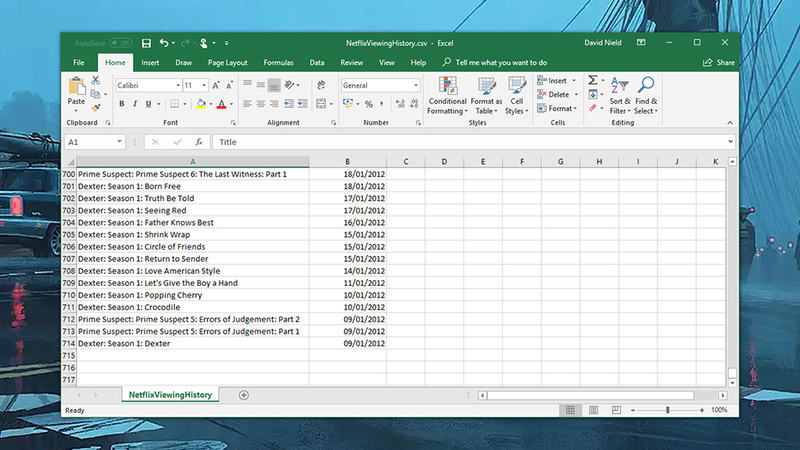Viewport: 800px width, 450px height.
Task: Center text horizontally in cell
Action: coord(261,104)
